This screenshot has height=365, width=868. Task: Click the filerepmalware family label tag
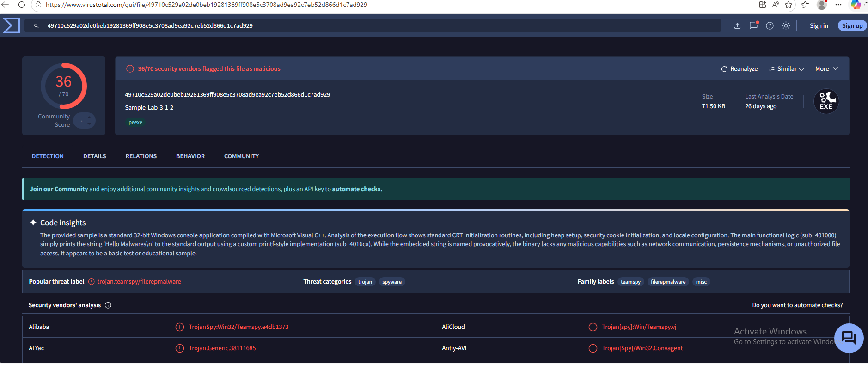click(668, 282)
